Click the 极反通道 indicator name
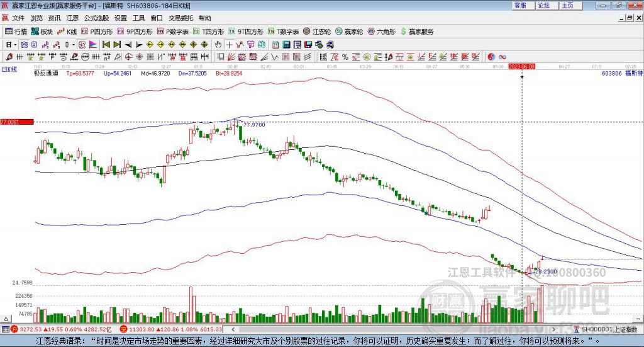The width and height of the screenshot is (644, 347). click(x=46, y=73)
